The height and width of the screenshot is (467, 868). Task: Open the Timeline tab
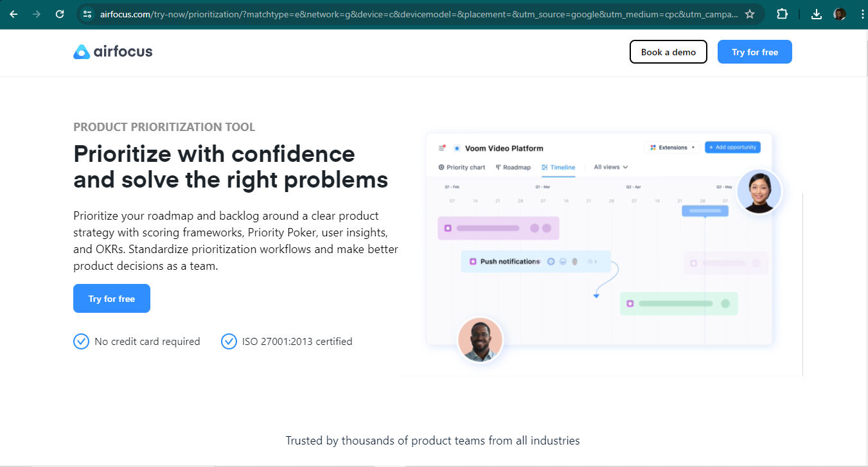pyautogui.click(x=558, y=167)
